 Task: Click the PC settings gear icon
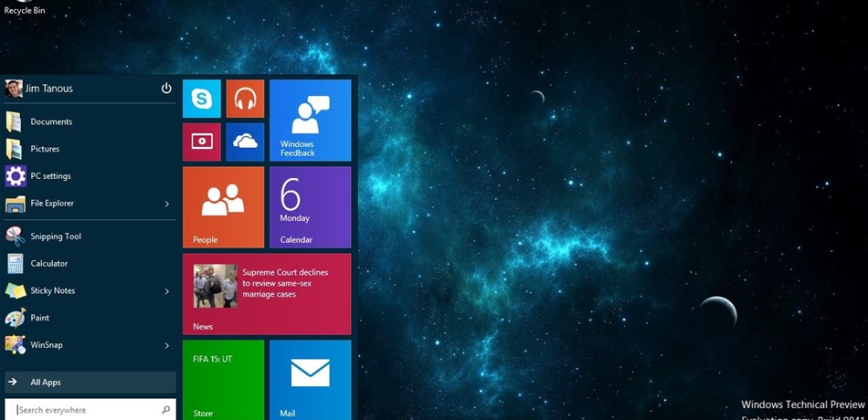pyautogui.click(x=15, y=176)
